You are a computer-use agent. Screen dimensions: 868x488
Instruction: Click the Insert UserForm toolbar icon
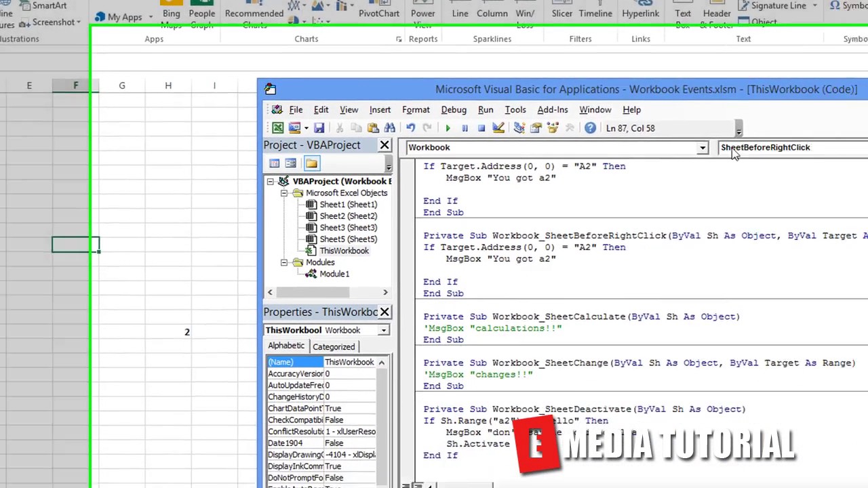tap(294, 128)
